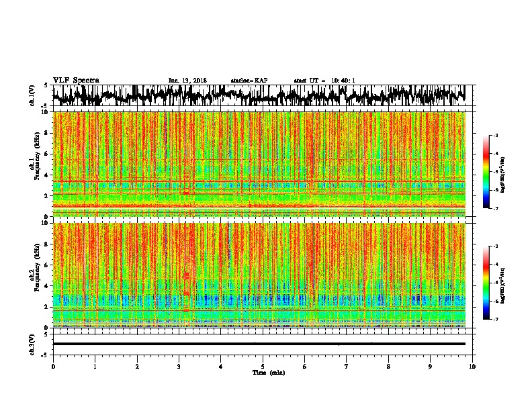Click the ch.2 "Frequency (kHz)" axis label
The width and height of the screenshot is (532, 411).
[x=36, y=267]
